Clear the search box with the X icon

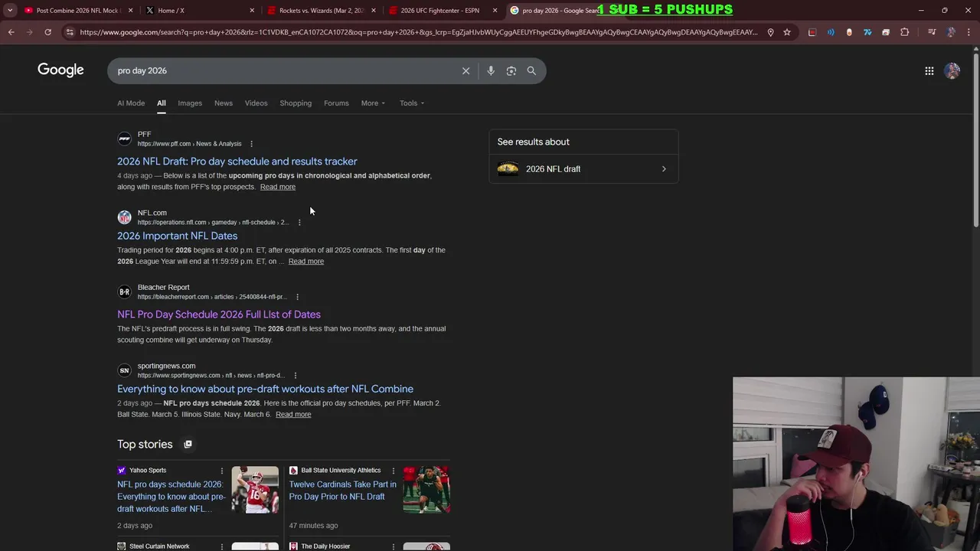(465, 70)
